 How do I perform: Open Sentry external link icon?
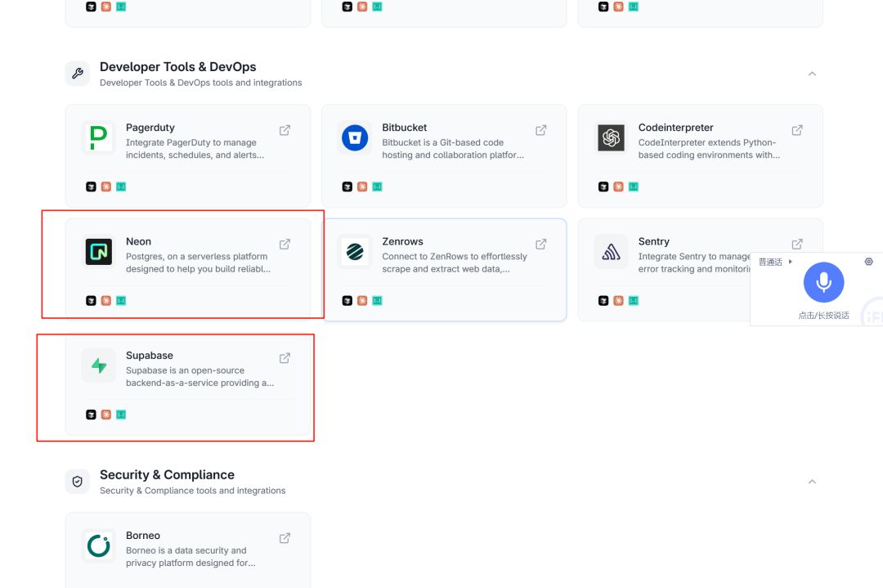pos(797,244)
